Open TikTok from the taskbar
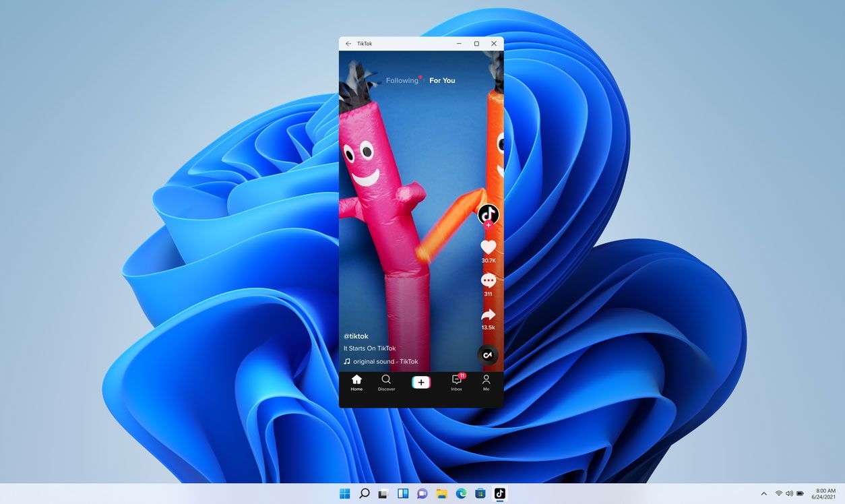This screenshot has height=504, width=845. 499,493
